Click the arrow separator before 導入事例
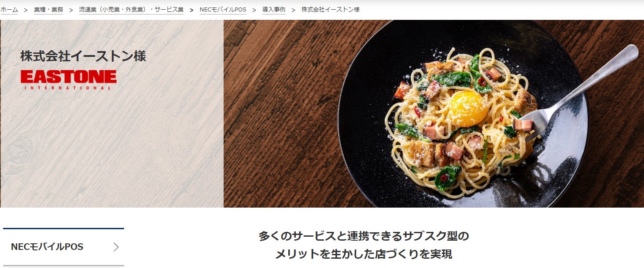This screenshot has width=644, height=268. pyautogui.click(x=254, y=10)
